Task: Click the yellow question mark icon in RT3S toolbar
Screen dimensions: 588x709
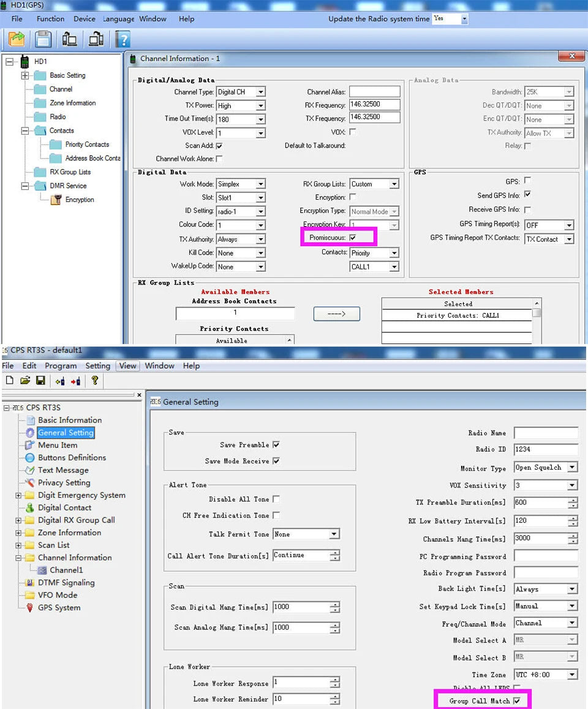Action: [95, 380]
